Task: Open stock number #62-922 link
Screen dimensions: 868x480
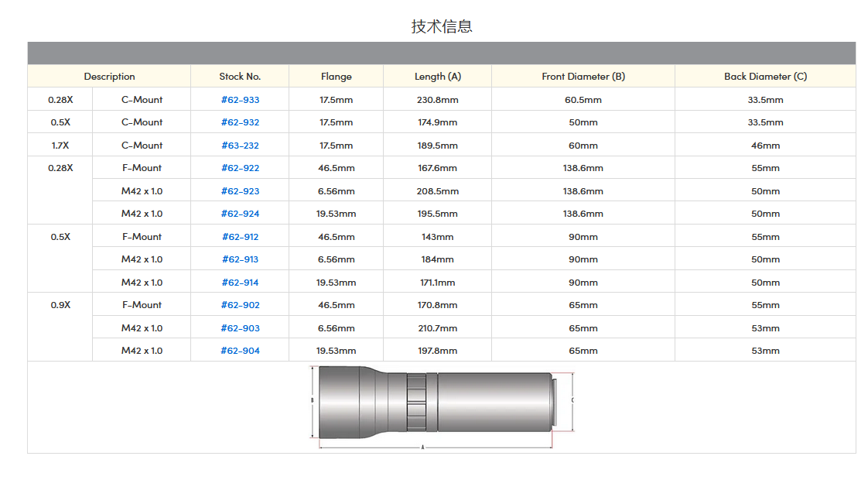Action: tap(241, 168)
